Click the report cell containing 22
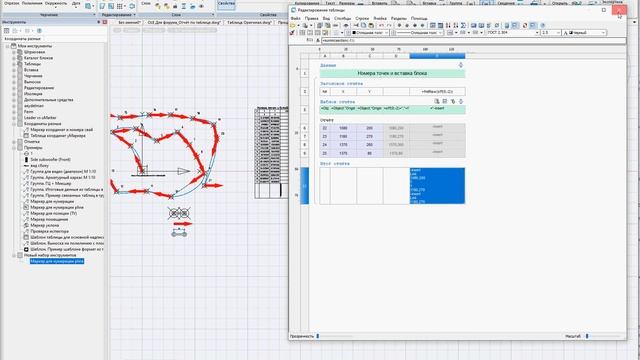The image size is (640, 360). pyautogui.click(x=325, y=128)
